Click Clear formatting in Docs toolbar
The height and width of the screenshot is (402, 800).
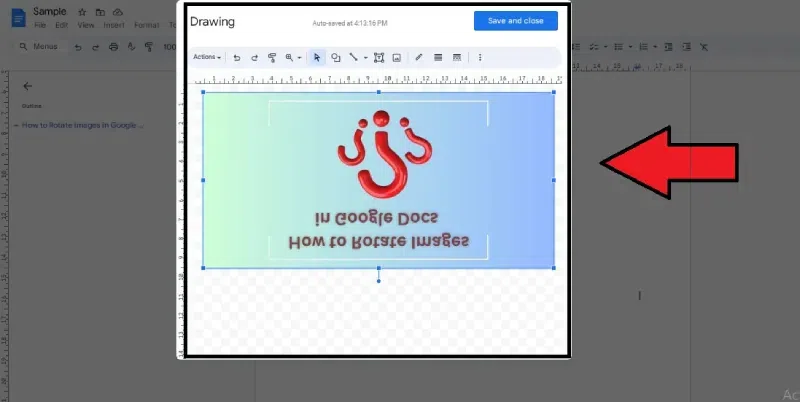pos(704,47)
